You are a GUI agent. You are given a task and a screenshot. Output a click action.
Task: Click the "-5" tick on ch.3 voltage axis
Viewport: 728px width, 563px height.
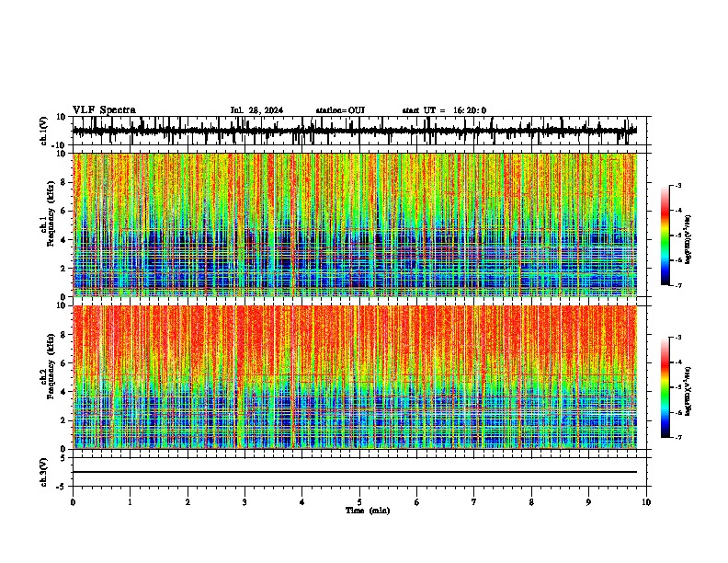click(x=62, y=487)
